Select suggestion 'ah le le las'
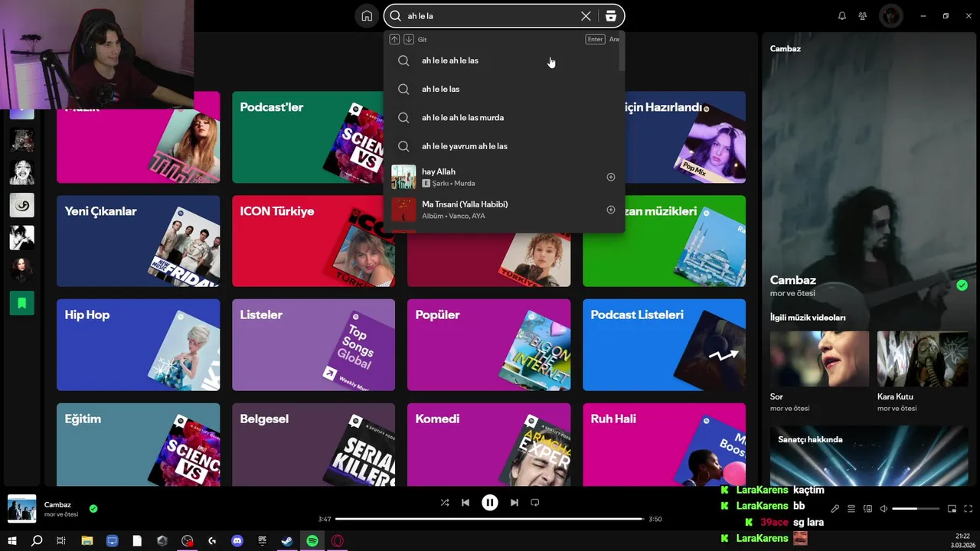The width and height of the screenshot is (980, 551). [x=504, y=89]
